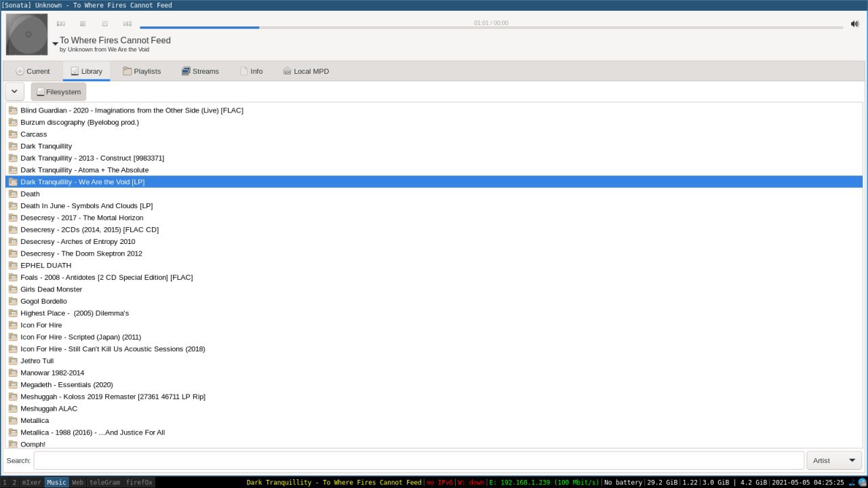Select Icon For Hire - Scripted (Japan)
This screenshot has width=868, height=488.
click(x=434, y=337)
